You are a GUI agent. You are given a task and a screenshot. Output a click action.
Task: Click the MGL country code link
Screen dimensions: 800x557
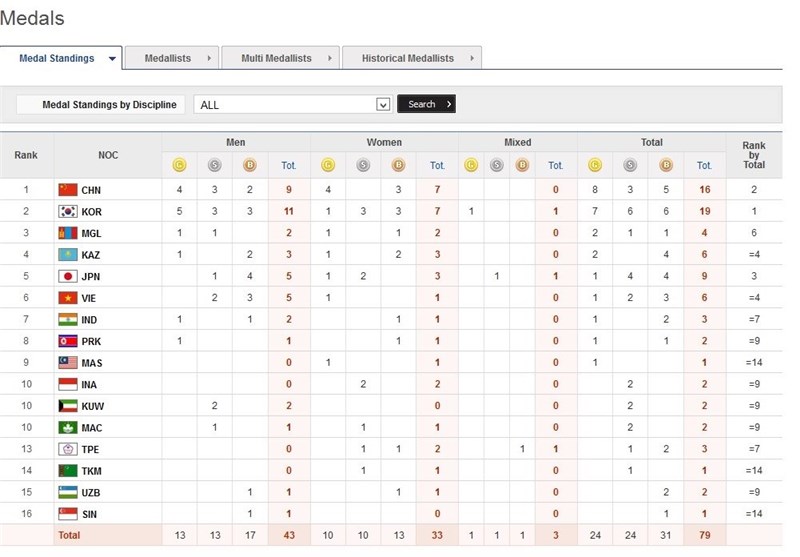(x=92, y=233)
